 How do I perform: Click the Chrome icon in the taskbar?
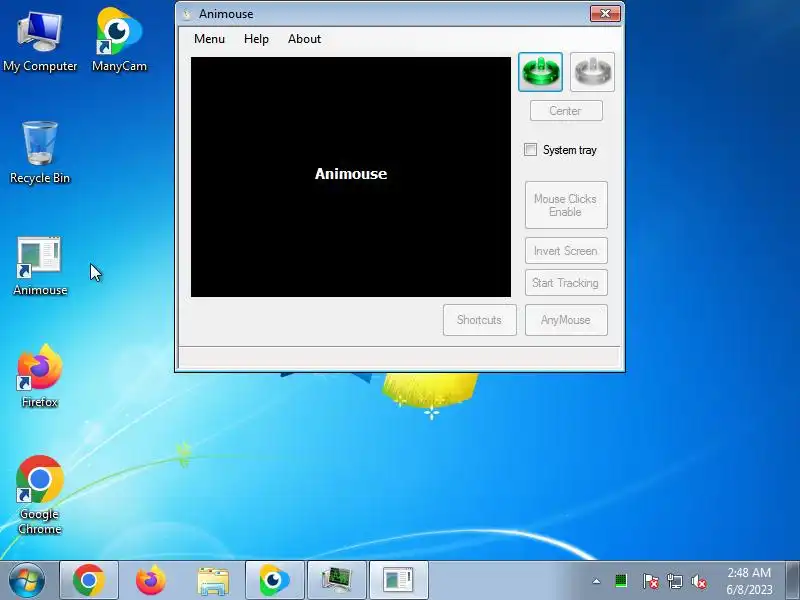click(x=89, y=580)
